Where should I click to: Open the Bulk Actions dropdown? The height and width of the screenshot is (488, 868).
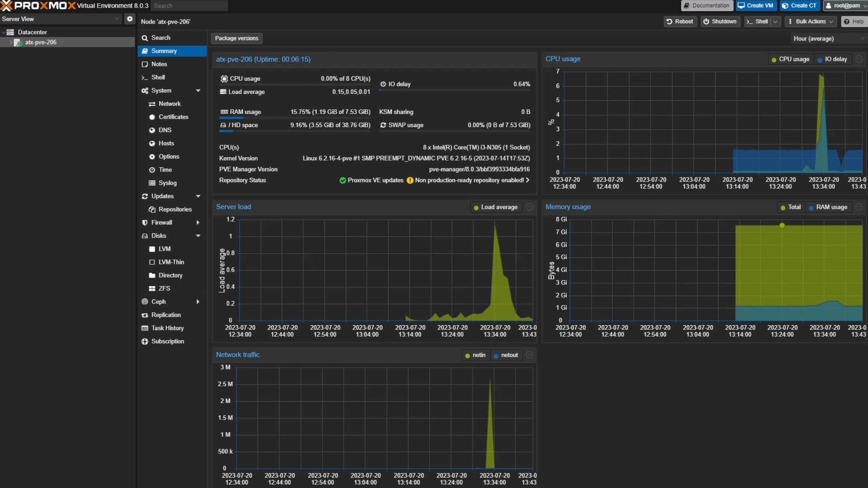point(810,22)
